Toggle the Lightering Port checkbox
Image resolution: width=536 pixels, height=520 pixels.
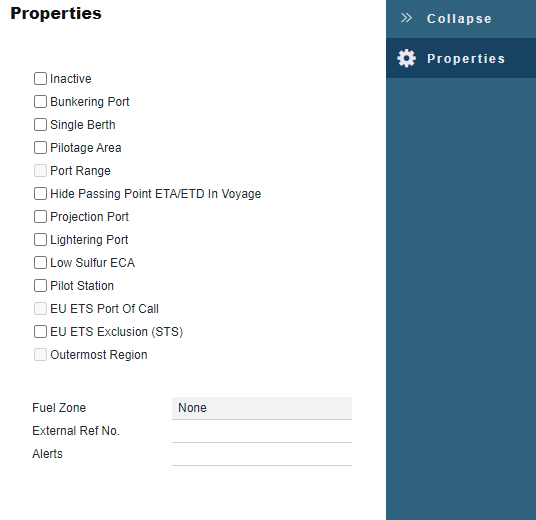[40, 240]
